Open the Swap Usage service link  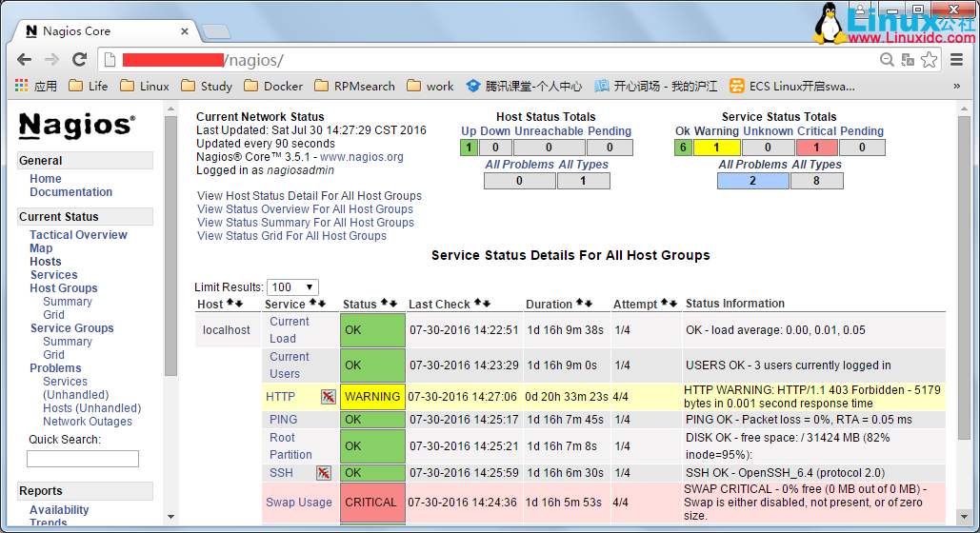299,503
